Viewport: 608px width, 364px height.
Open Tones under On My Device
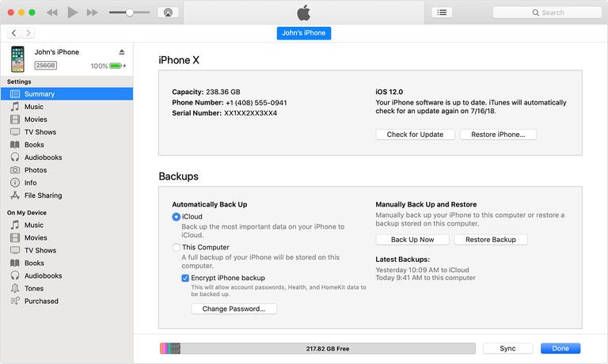(34, 288)
